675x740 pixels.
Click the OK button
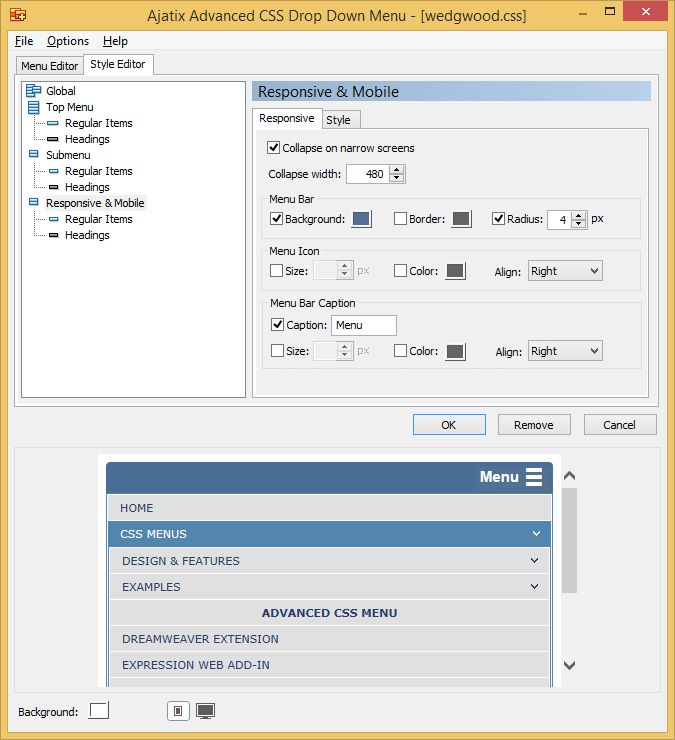click(x=449, y=425)
